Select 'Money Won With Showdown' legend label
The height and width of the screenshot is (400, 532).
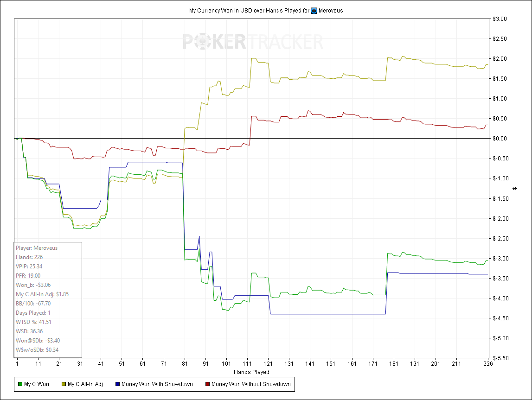[x=157, y=384]
